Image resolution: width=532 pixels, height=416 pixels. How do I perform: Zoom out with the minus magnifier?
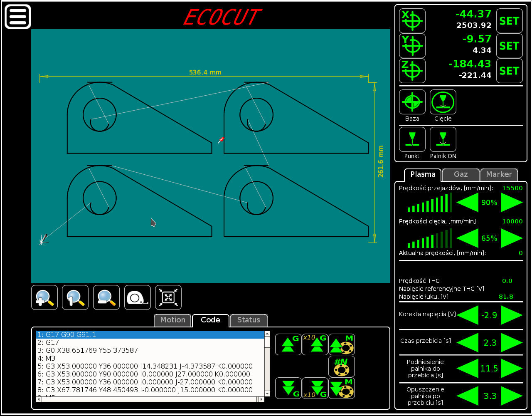(x=106, y=297)
